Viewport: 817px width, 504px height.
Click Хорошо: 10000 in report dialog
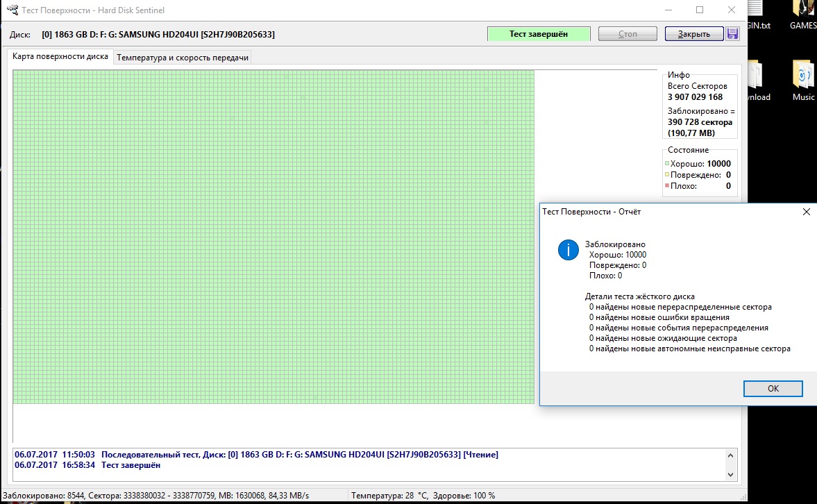(x=618, y=255)
